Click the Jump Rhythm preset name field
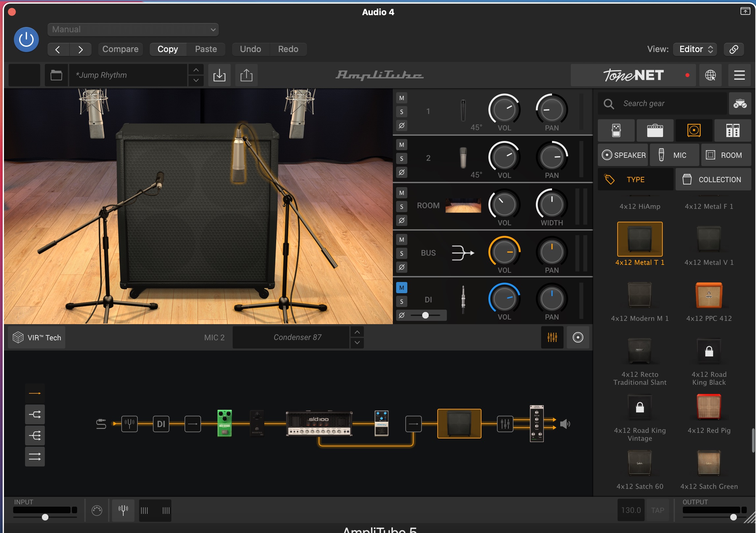This screenshot has height=533, width=756. pos(128,75)
